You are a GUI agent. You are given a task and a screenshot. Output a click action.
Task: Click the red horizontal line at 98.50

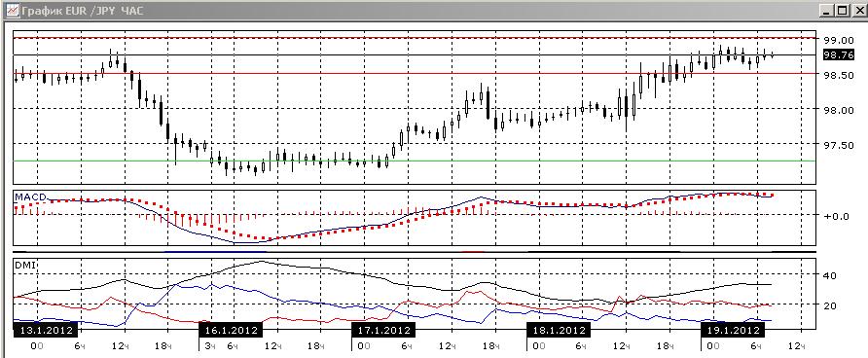(x=415, y=73)
